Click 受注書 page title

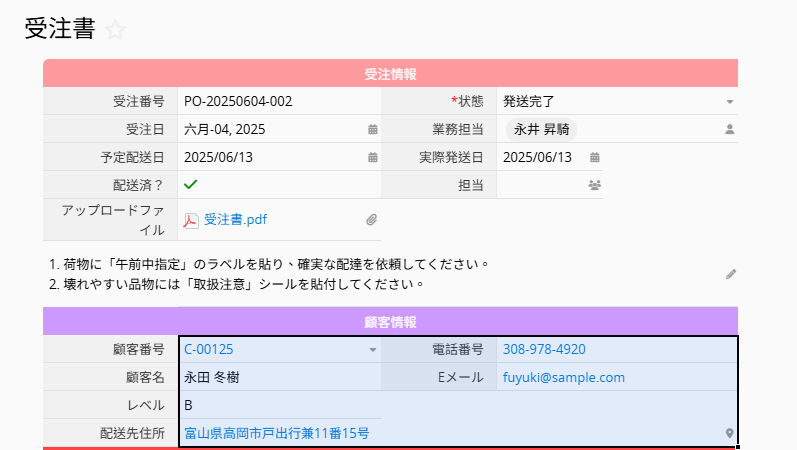pyautogui.click(x=60, y=28)
